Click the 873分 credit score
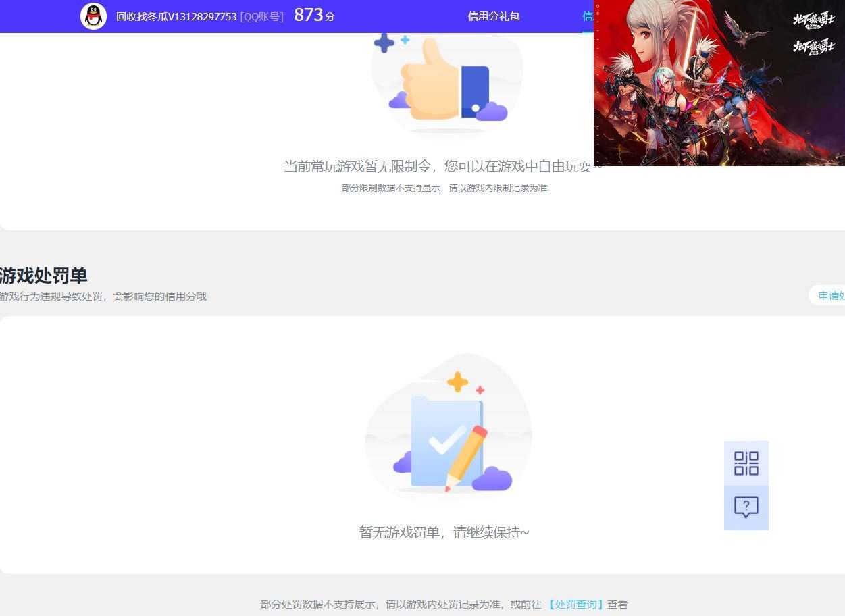Viewport: 845px width, 616px height. point(314,15)
